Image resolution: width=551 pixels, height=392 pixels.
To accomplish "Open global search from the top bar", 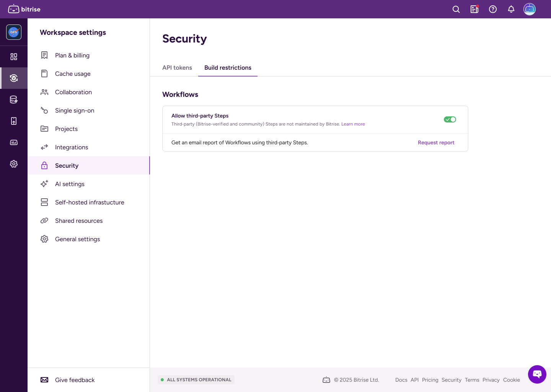I will [x=456, y=9].
